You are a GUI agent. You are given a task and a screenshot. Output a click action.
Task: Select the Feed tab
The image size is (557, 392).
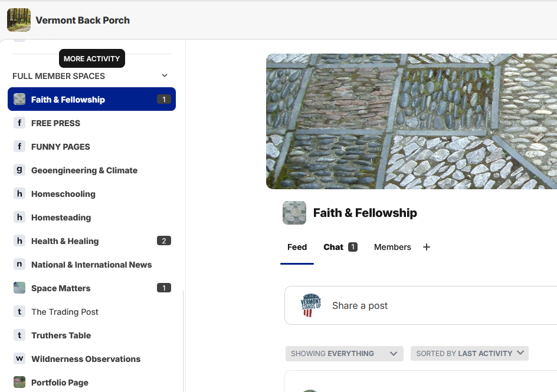(x=297, y=247)
